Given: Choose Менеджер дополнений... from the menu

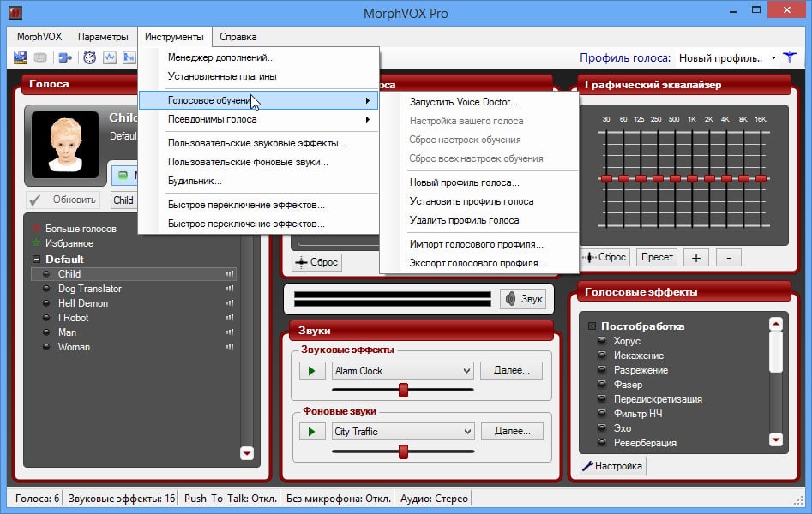Looking at the screenshot, I should pos(258,57).
